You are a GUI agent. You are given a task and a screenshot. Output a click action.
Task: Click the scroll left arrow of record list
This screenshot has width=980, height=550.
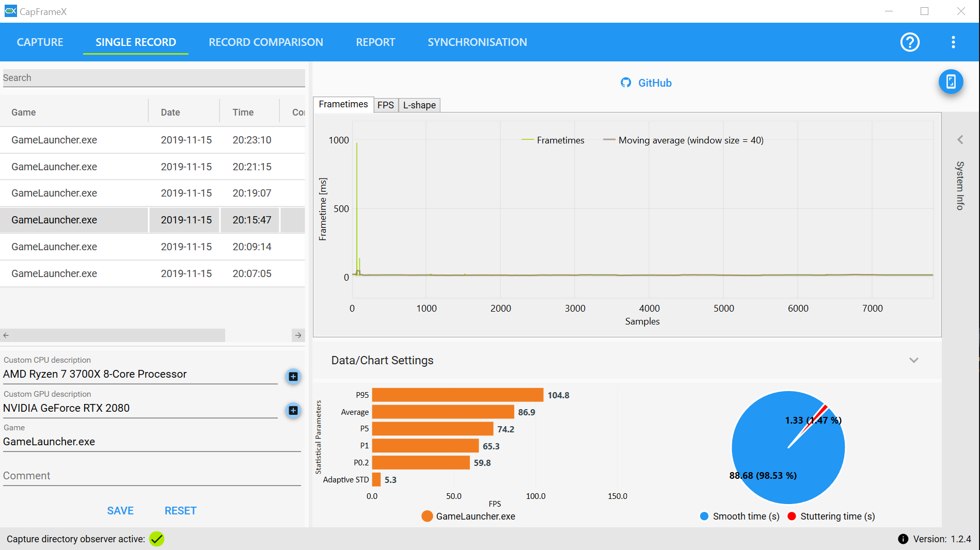coord(6,335)
